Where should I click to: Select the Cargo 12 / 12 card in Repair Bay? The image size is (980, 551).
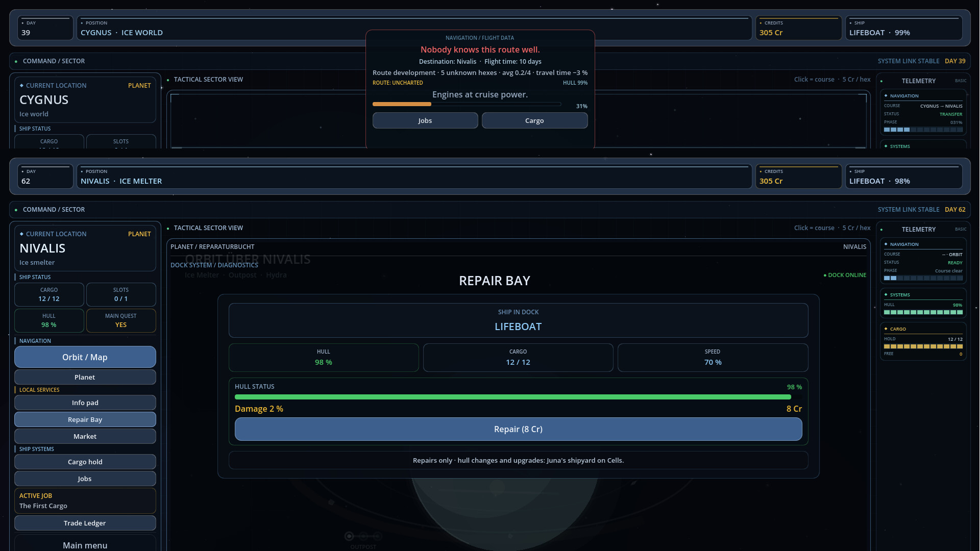click(518, 358)
